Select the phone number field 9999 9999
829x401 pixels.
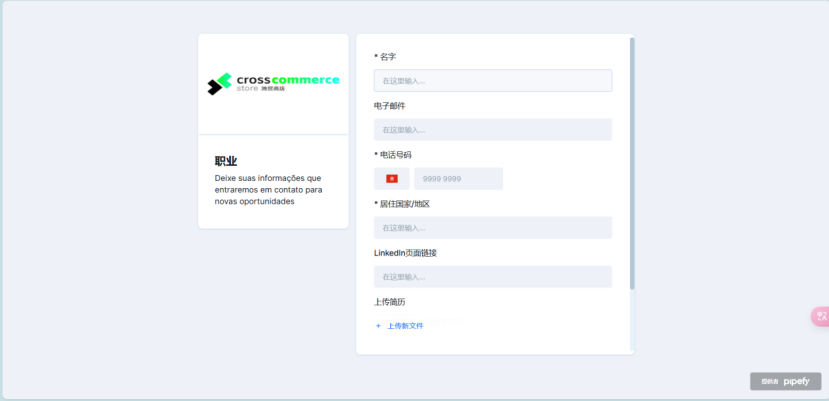point(458,179)
